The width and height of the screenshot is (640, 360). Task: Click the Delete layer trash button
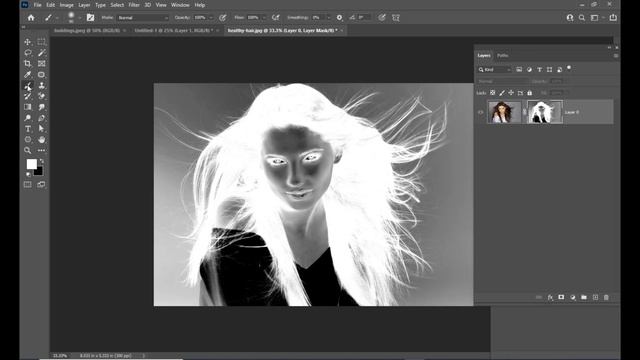point(606,298)
